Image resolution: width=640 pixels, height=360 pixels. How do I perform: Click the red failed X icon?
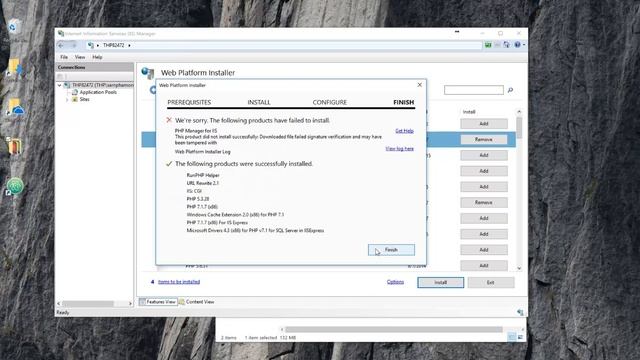pos(169,120)
